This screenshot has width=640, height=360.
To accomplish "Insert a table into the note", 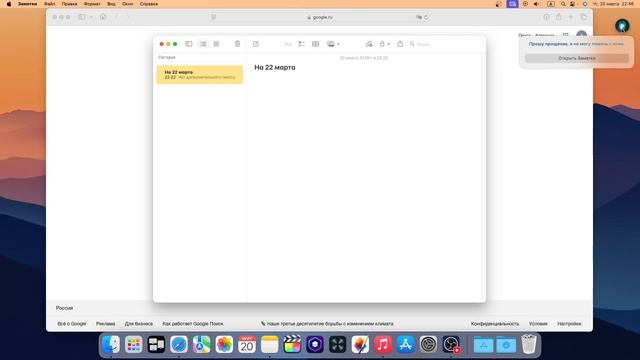I will (x=316, y=44).
